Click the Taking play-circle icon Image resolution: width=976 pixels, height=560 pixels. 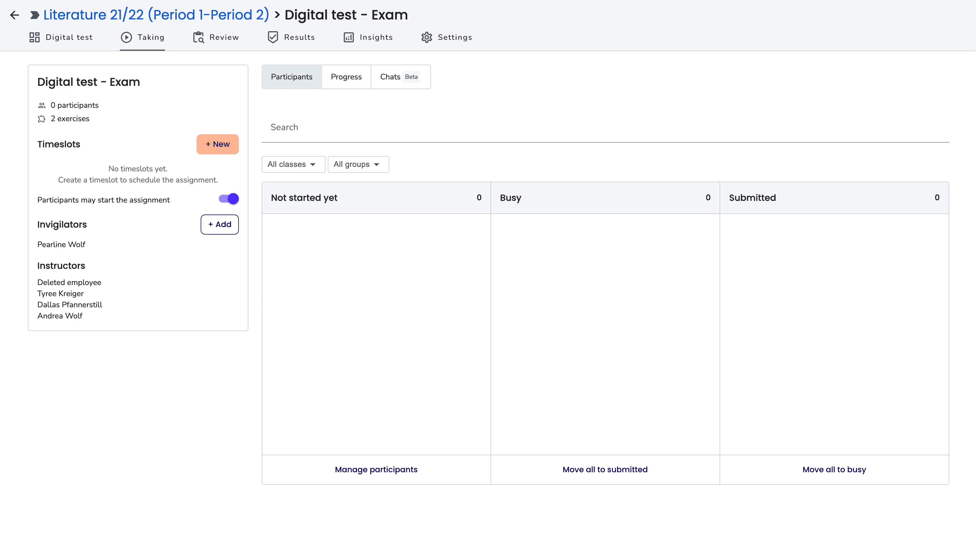coord(126,37)
